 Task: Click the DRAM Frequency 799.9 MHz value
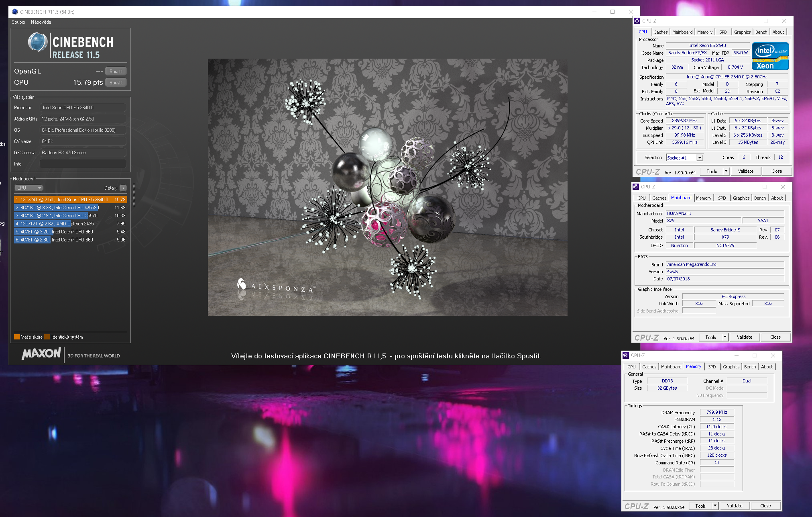pyautogui.click(x=717, y=413)
